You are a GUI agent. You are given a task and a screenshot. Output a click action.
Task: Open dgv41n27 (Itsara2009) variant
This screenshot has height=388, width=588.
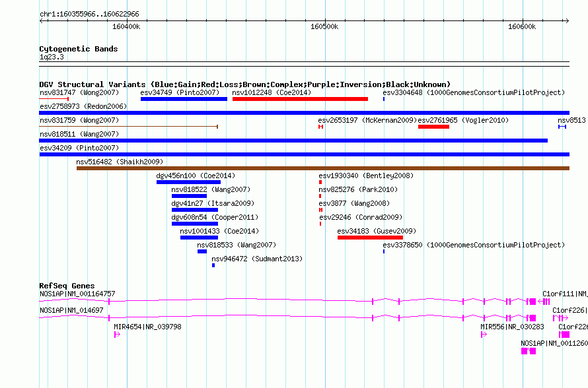tap(213, 203)
